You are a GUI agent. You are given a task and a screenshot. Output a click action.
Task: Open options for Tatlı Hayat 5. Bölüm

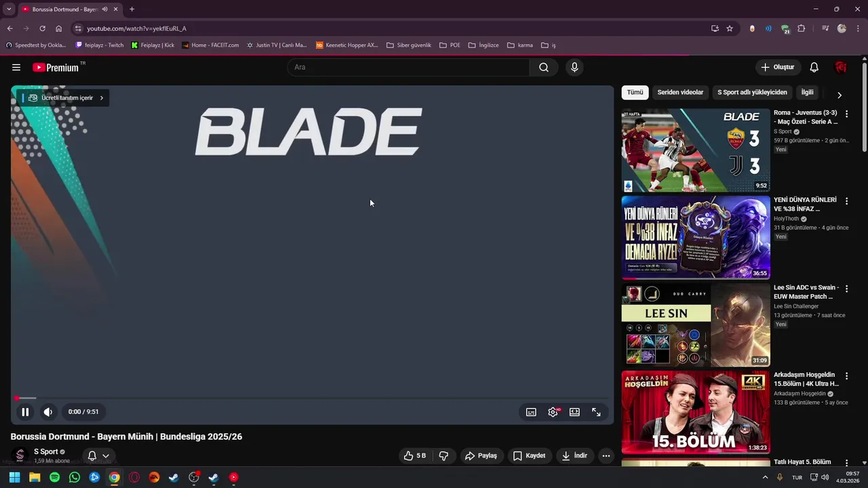[x=846, y=463]
